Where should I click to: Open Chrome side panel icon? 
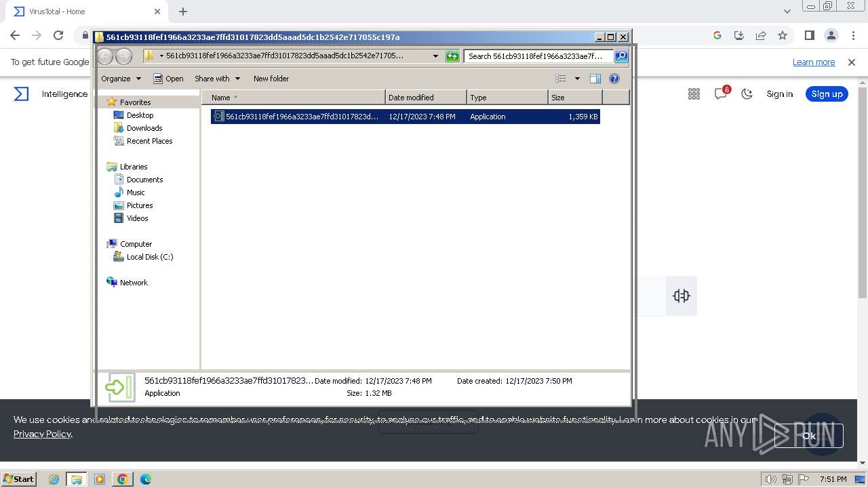(809, 35)
